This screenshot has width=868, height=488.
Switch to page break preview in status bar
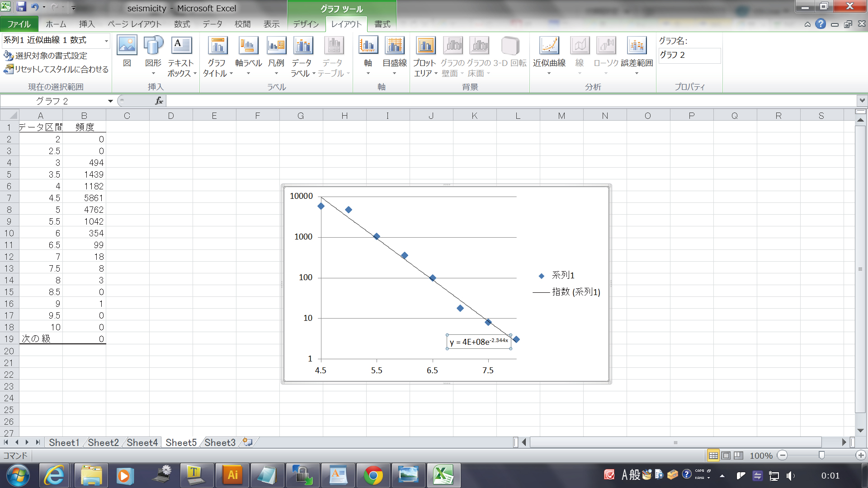coord(738,455)
